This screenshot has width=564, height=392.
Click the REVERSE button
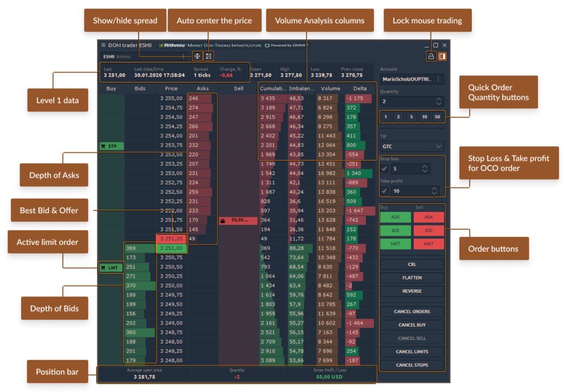(412, 291)
